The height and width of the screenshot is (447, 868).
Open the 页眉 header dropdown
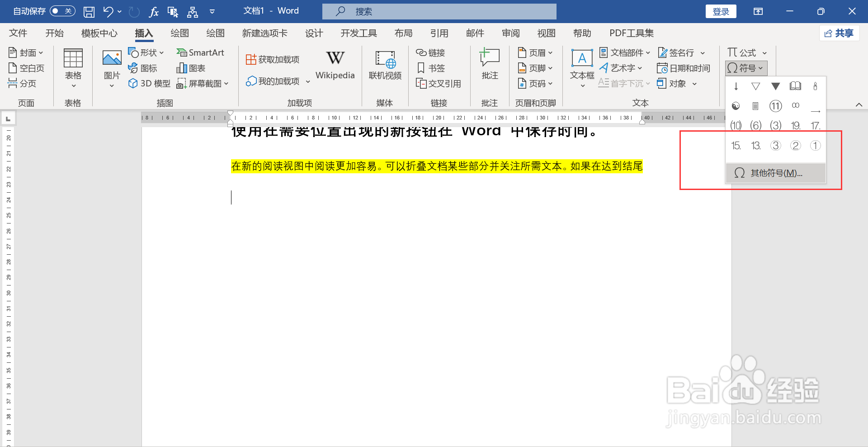535,53
